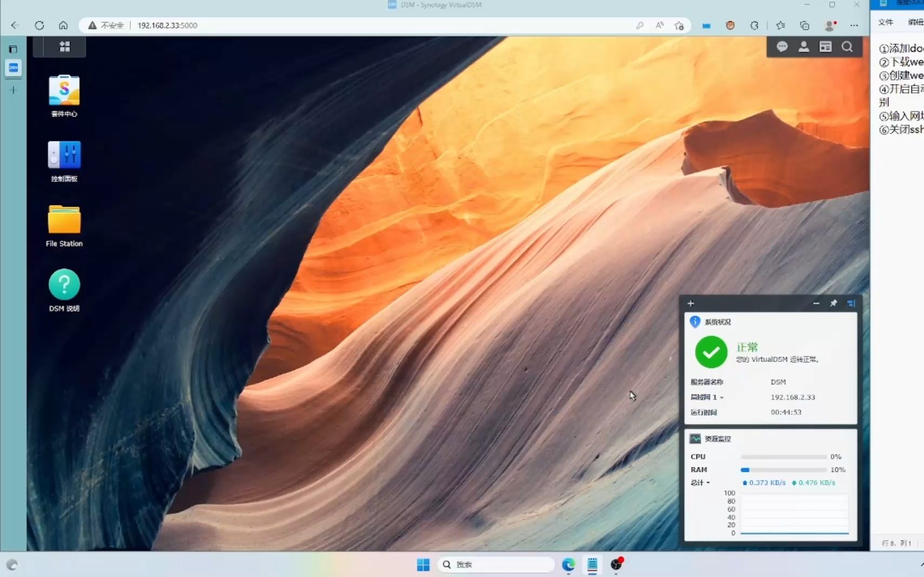Add this page to favorites
The image size is (924, 577).
[679, 25]
